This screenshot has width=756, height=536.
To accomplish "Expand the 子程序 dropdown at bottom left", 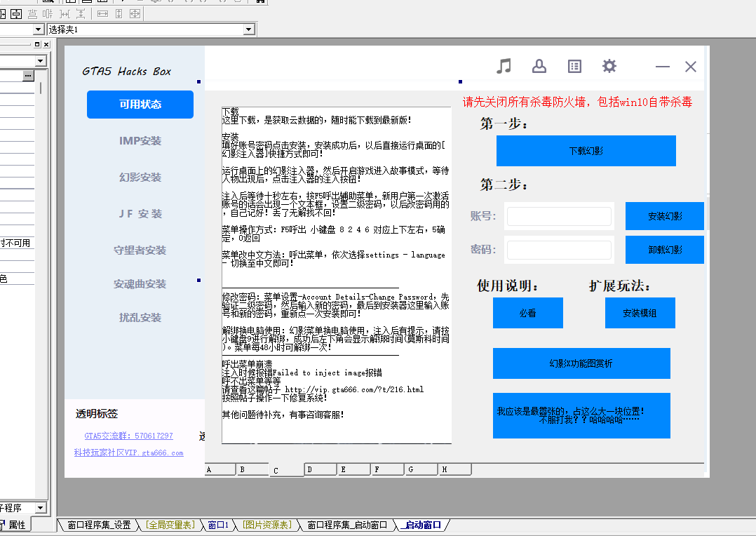I will [x=40, y=507].
